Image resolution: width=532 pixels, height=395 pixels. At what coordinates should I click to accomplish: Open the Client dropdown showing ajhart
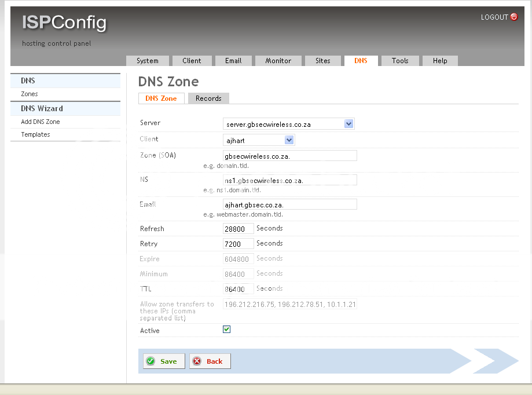(x=289, y=140)
